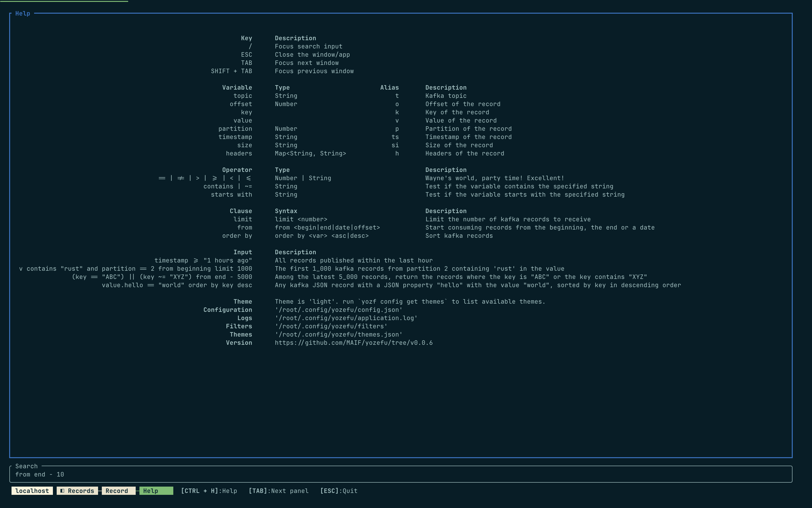Click the application.log path

pyautogui.click(x=346, y=318)
